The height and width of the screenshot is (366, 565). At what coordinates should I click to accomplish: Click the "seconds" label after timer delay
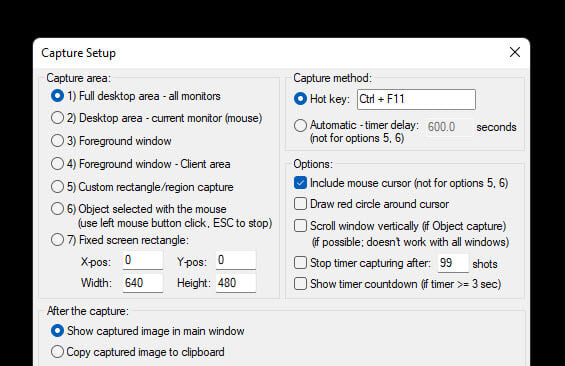[496, 127]
